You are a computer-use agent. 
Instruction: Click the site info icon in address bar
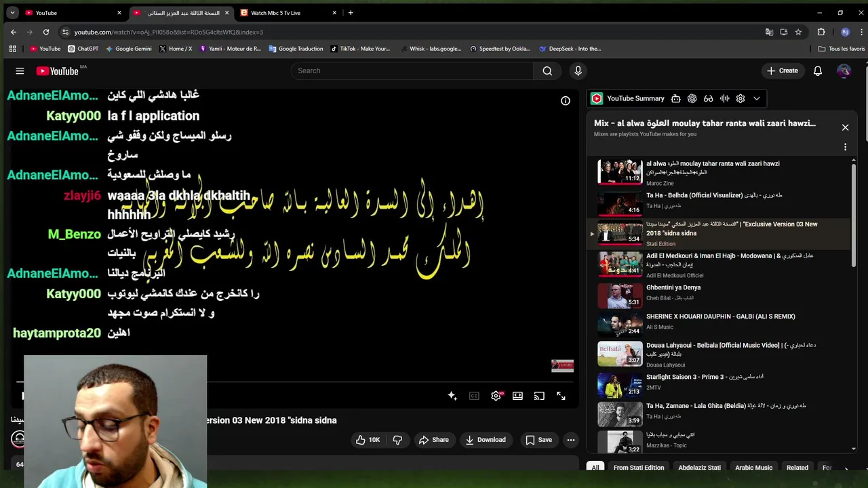click(x=65, y=32)
